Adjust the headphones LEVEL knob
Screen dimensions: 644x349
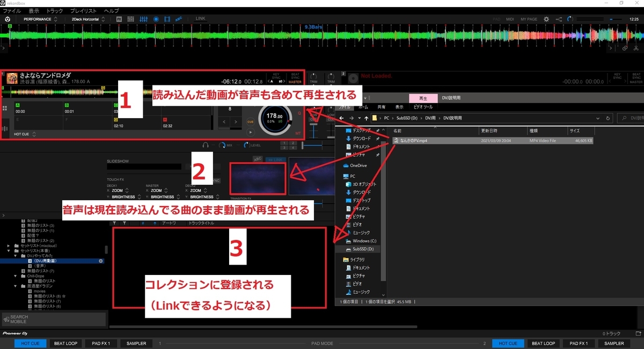click(x=246, y=146)
